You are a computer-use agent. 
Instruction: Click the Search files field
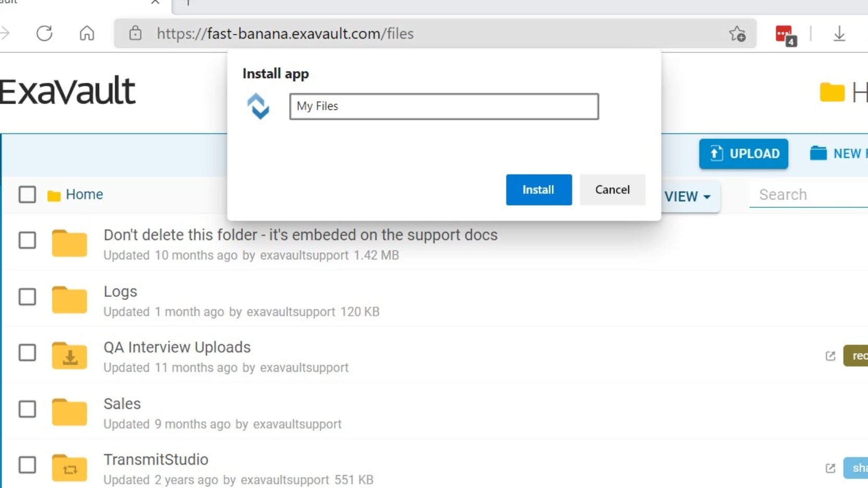[x=809, y=194]
